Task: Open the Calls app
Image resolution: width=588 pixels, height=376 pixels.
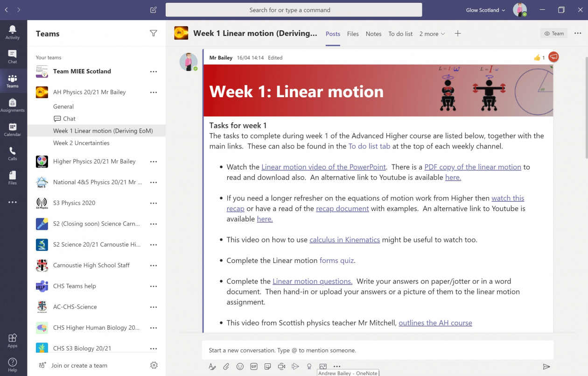Action: (x=13, y=154)
